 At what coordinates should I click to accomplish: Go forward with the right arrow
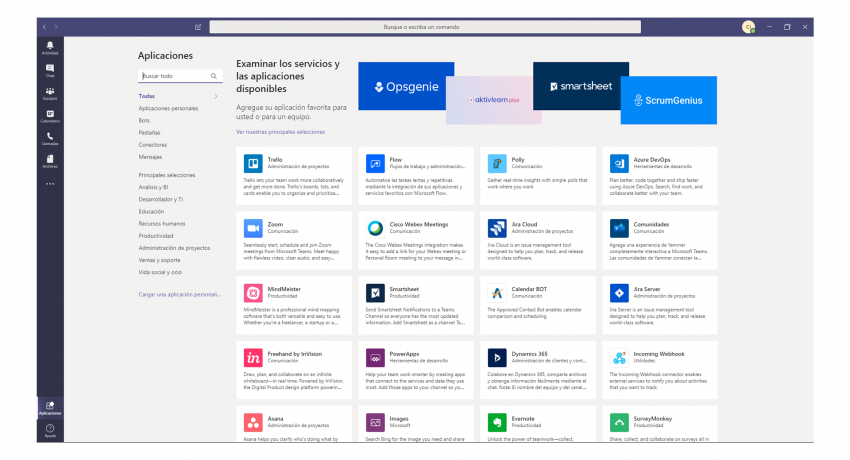[x=56, y=27]
